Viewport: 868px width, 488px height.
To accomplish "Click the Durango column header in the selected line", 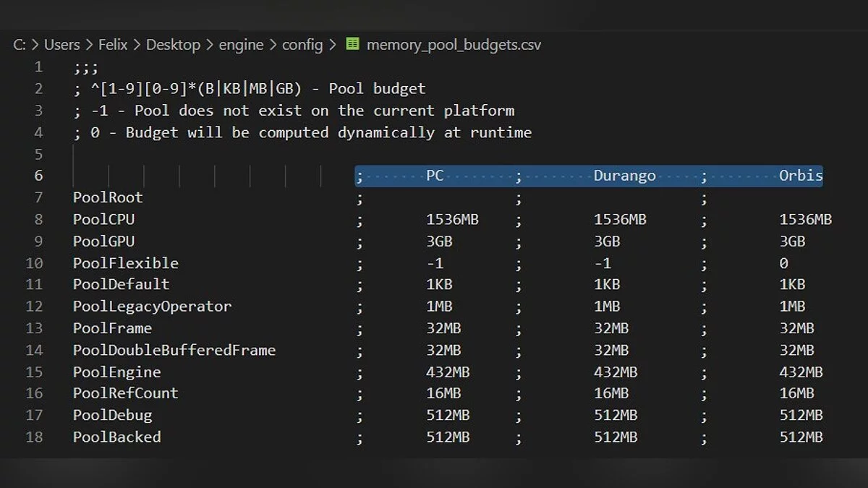I will [x=624, y=176].
